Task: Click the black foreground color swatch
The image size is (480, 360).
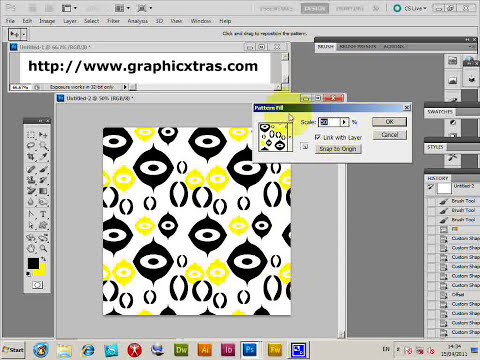Action: coord(33,263)
